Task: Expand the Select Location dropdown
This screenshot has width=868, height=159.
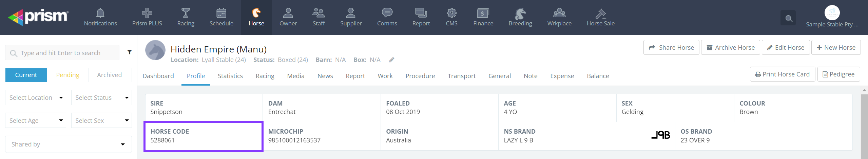Action: pos(36,98)
